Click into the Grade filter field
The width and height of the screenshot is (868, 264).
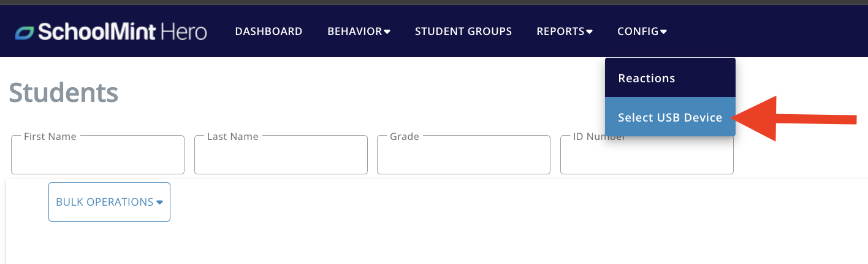463,155
